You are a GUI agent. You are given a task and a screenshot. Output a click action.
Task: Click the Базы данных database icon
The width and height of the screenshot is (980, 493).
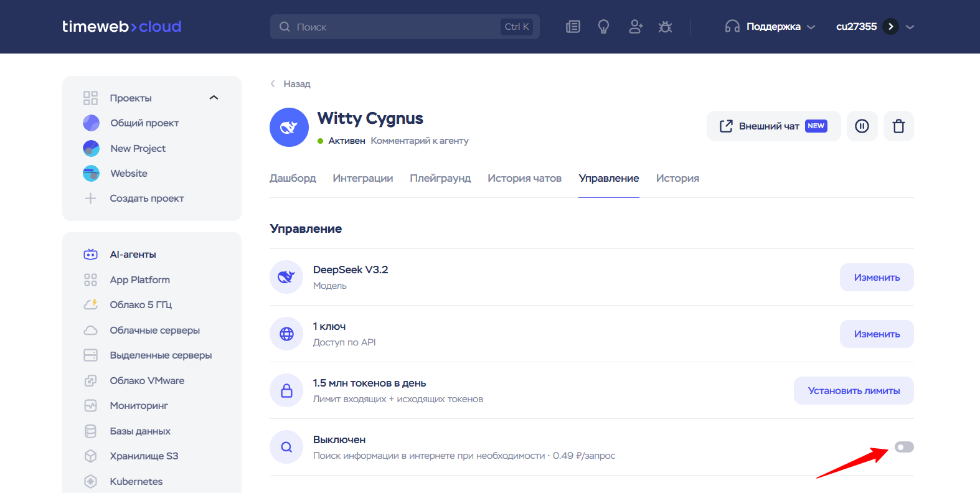[90, 431]
